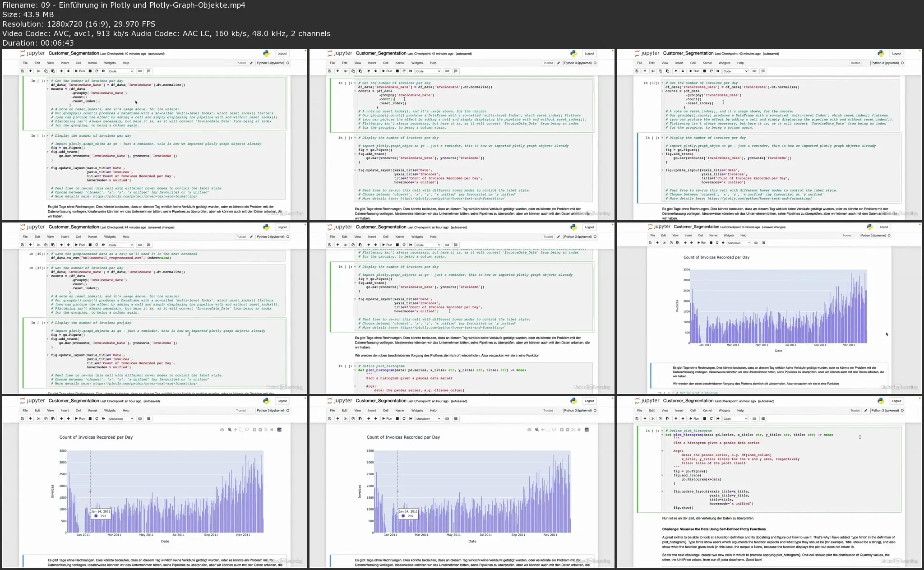
Task: Click 'Python 3 (ipykernel)' kernel name in middle-left frame
Action: pos(271,236)
